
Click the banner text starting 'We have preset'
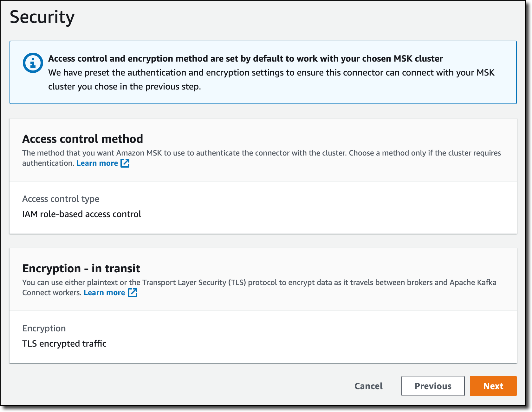[x=271, y=73]
